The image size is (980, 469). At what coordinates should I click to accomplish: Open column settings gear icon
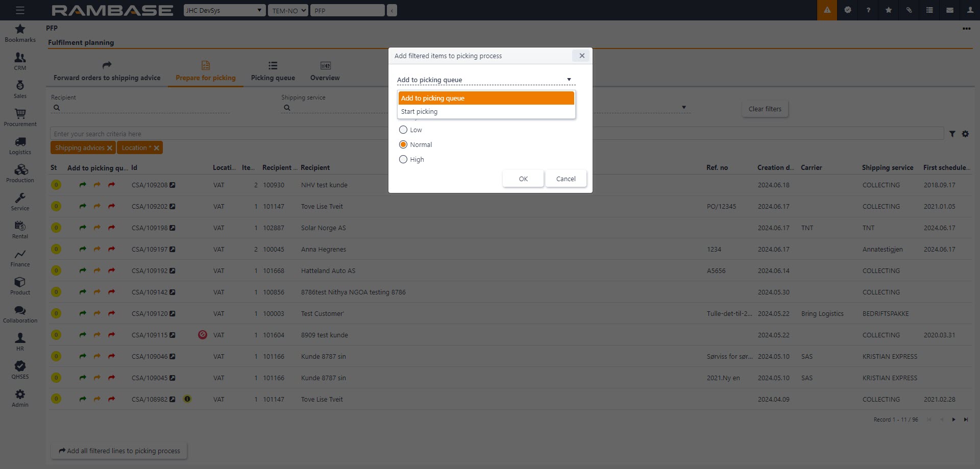[965, 134]
